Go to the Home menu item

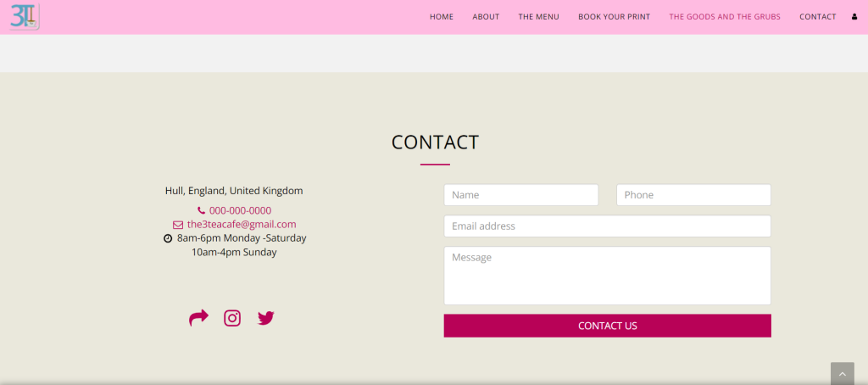(441, 17)
